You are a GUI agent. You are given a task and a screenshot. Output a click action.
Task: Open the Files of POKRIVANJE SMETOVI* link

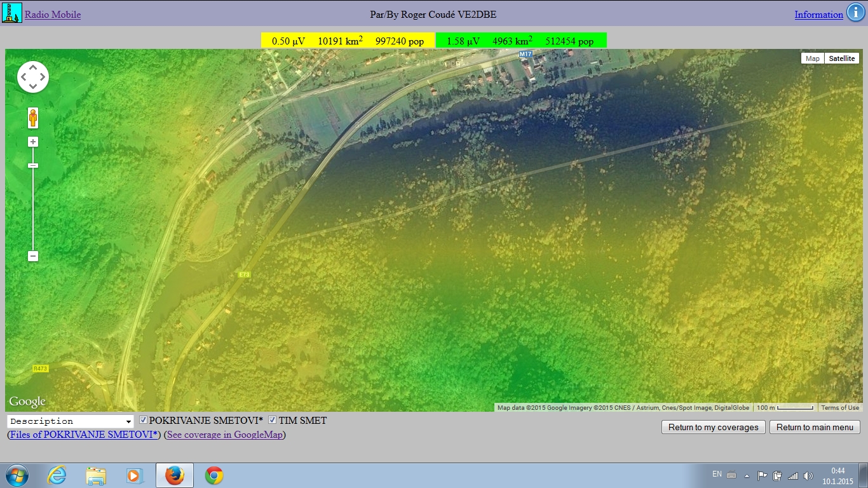tap(84, 435)
